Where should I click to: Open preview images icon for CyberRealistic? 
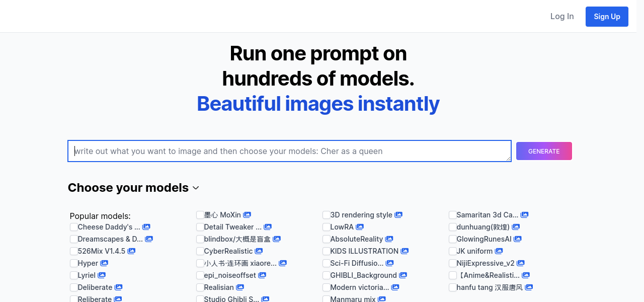coord(259,251)
